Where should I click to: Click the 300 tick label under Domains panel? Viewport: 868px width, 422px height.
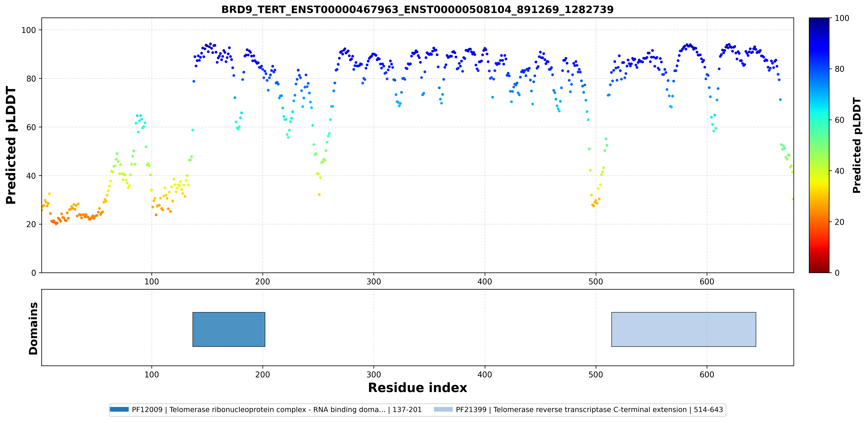point(374,374)
